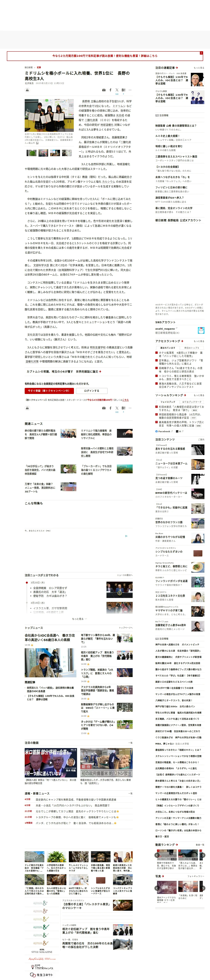Open ニュースの要点へ link
The width and height of the screenshot is (210, 980).
[x=125, y=575]
